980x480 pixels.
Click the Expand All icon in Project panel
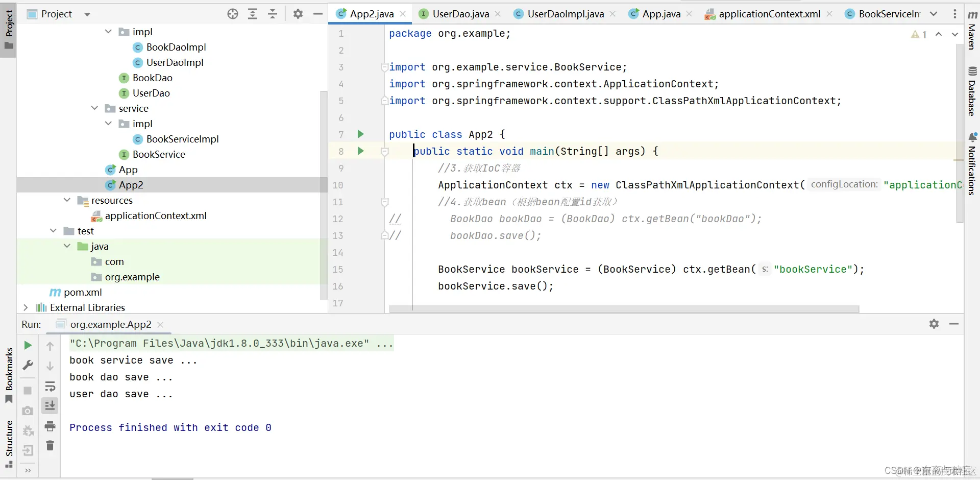(253, 14)
